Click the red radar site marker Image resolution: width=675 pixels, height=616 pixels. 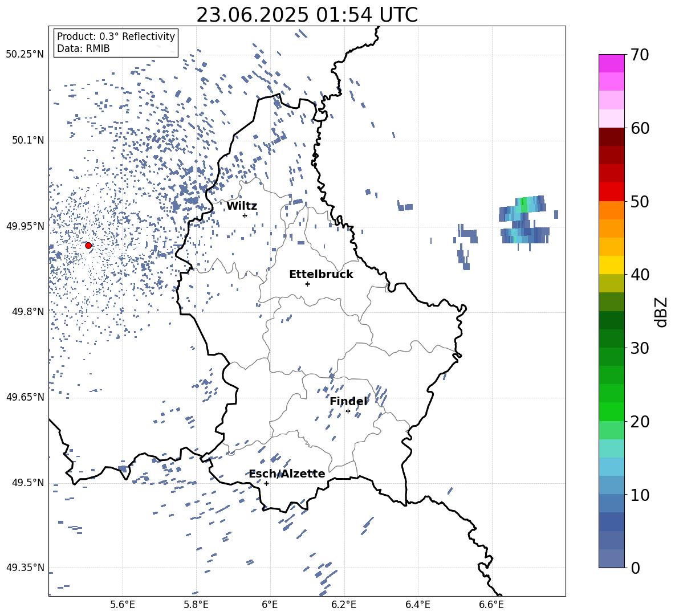click(88, 246)
